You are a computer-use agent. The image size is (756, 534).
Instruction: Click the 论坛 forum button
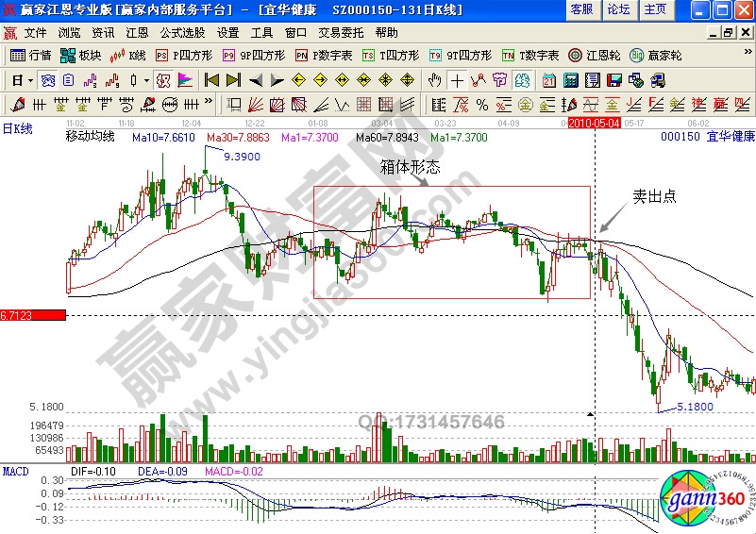coord(618,9)
